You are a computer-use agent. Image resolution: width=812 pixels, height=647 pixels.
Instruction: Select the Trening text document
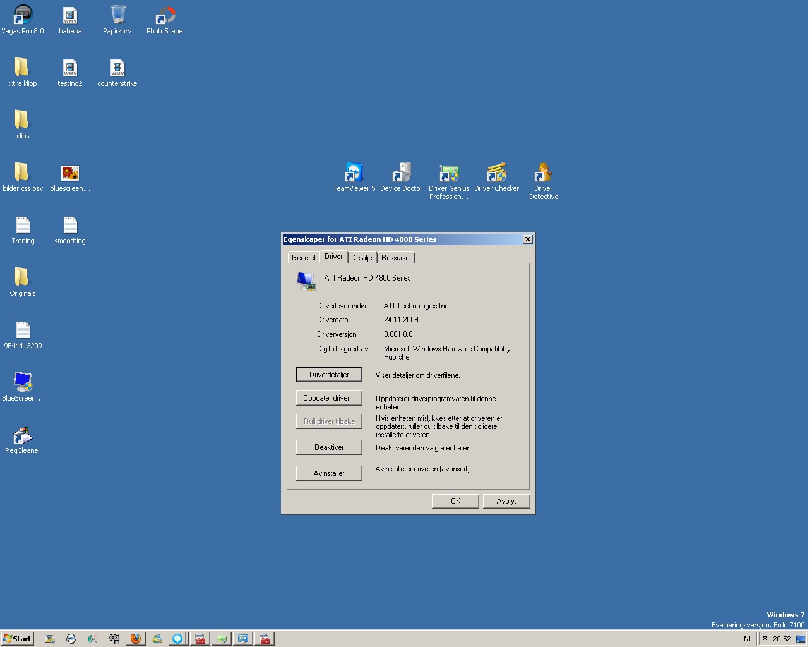[23, 229]
